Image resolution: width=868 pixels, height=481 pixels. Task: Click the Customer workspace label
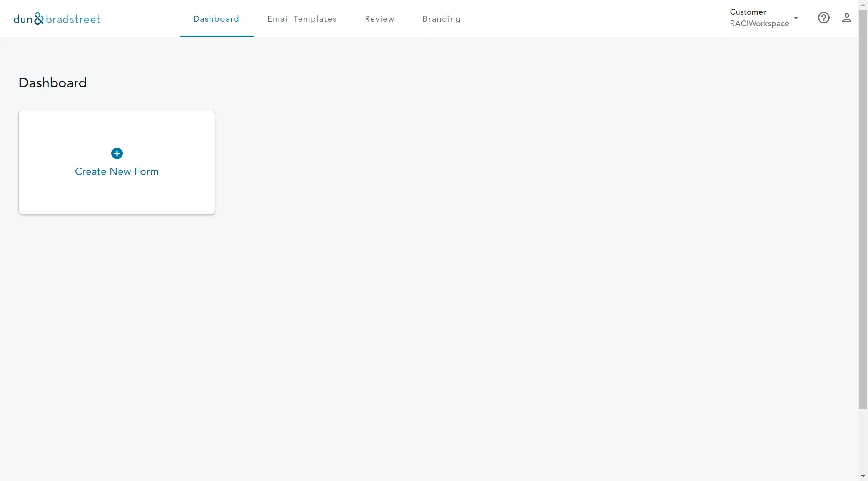pyautogui.click(x=748, y=12)
